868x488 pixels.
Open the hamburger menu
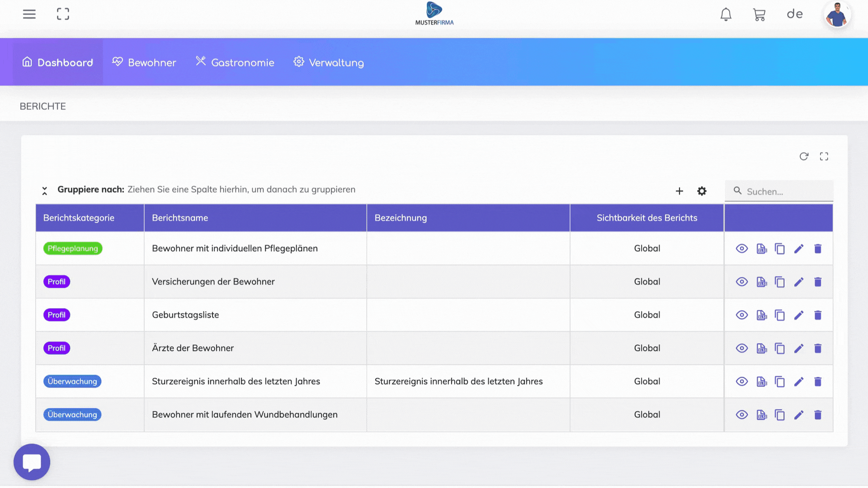pyautogui.click(x=29, y=14)
